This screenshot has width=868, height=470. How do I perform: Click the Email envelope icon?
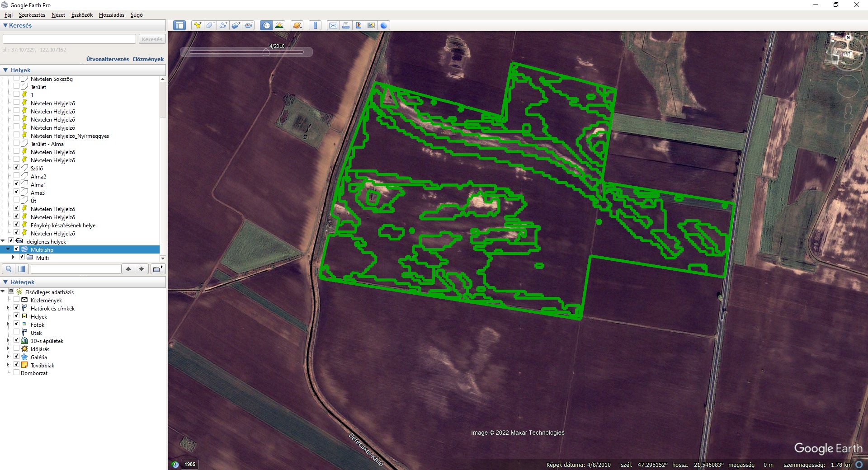click(x=333, y=25)
